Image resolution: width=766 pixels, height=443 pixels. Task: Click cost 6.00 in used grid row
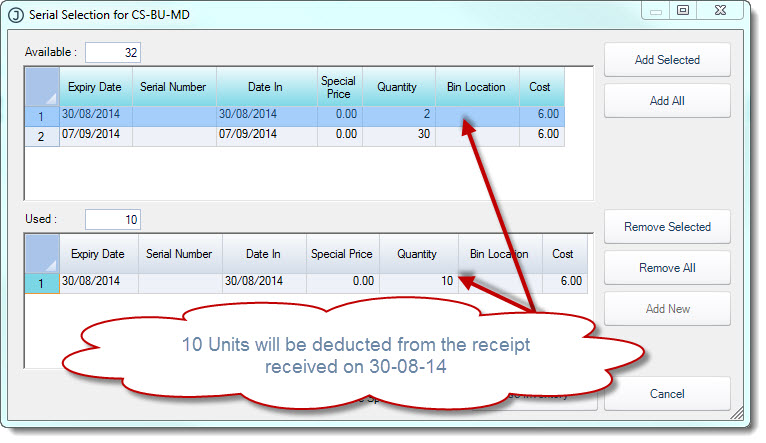point(564,283)
